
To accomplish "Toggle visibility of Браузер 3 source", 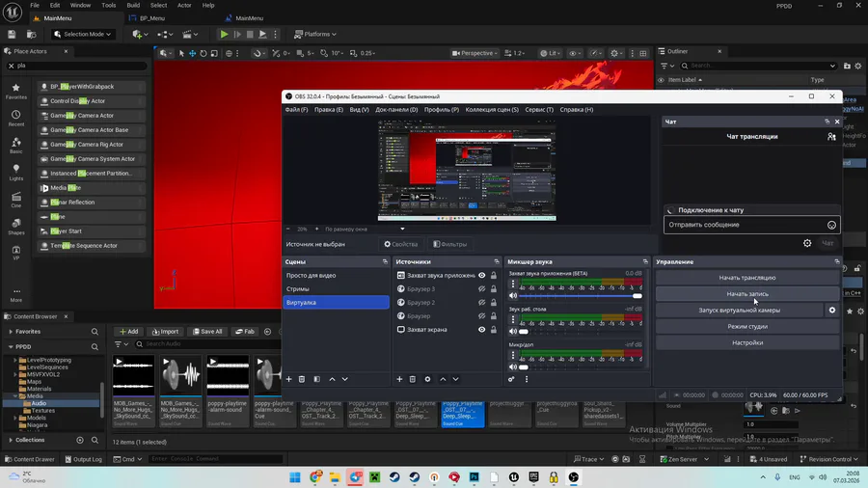I will pos(481,288).
